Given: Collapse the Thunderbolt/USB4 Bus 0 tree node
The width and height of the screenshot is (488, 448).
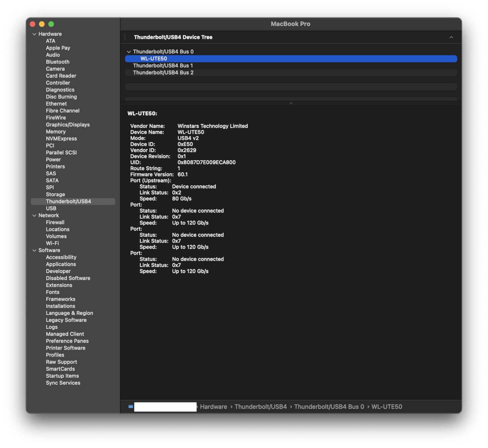Looking at the screenshot, I should point(129,52).
